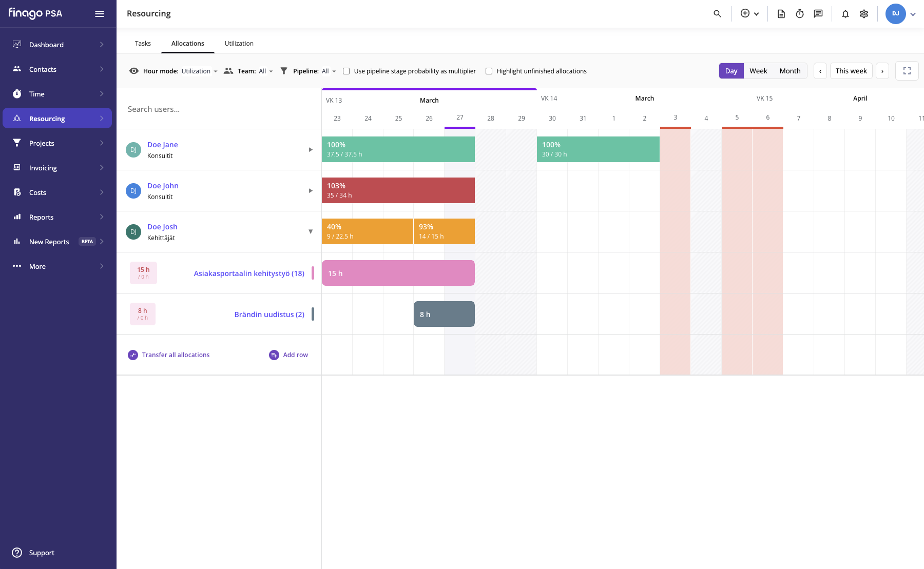Click the timer stopwatch icon in header

[x=800, y=14]
